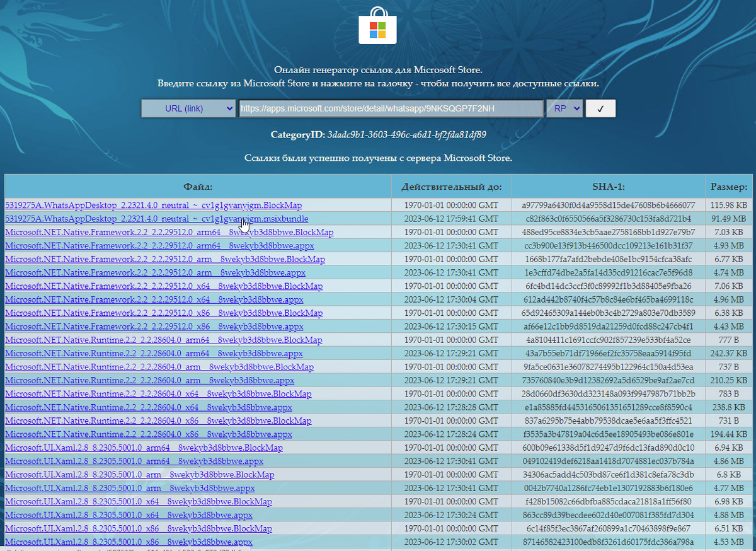756x551 pixels.
Task: Click the 'Размер:' column header
Action: pyautogui.click(x=729, y=187)
